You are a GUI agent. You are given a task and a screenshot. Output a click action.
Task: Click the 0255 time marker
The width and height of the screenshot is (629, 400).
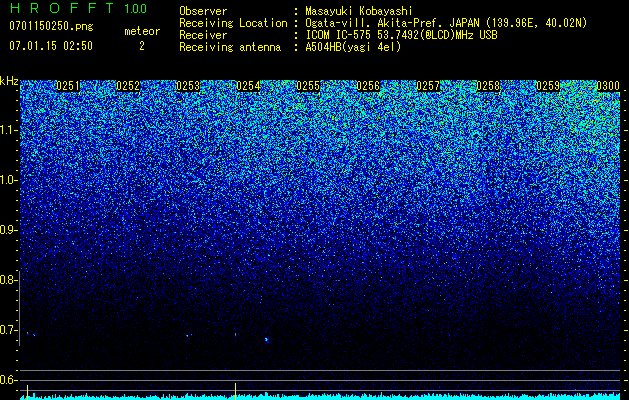[308, 86]
